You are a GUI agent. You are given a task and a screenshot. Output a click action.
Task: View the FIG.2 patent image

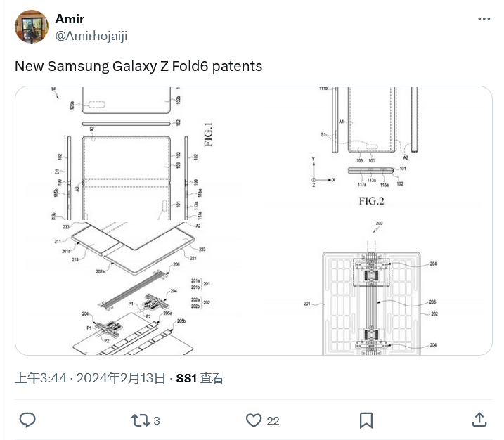(x=373, y=153)
